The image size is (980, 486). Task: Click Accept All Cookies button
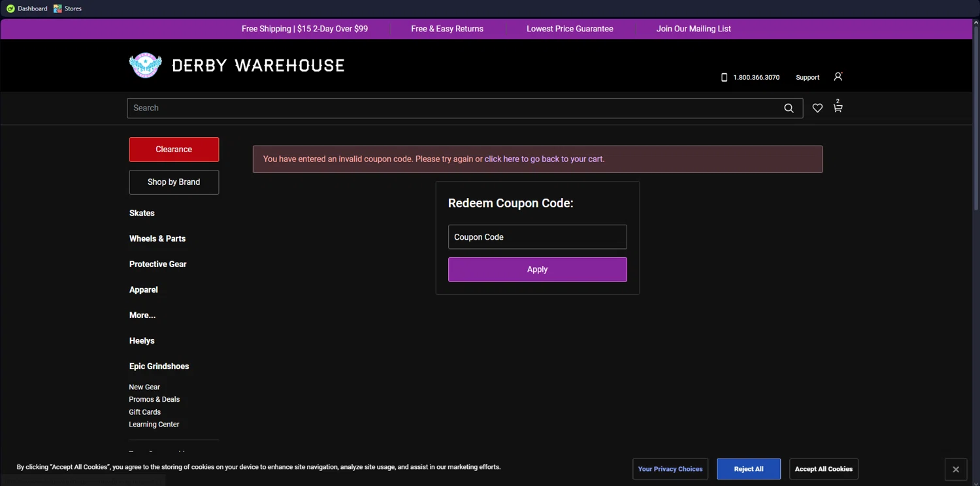coord(824,469)
